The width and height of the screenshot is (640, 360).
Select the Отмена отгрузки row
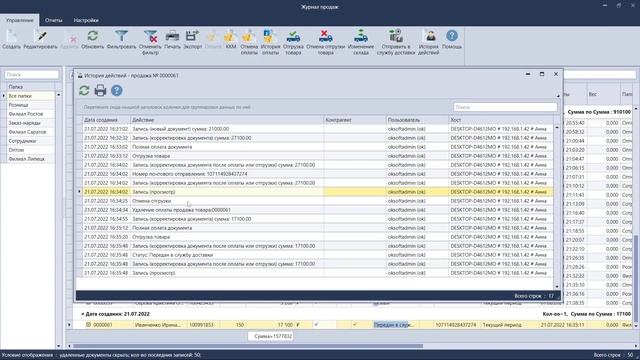318,201
